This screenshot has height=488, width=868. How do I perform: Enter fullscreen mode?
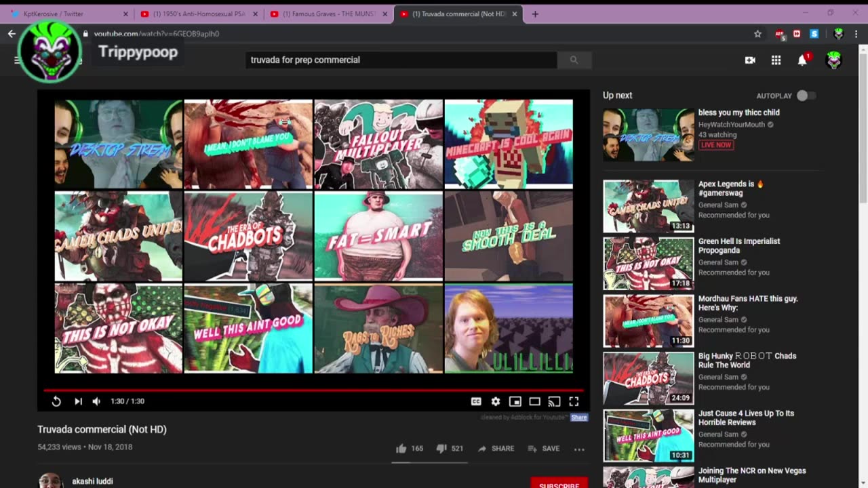click(574, 401)
